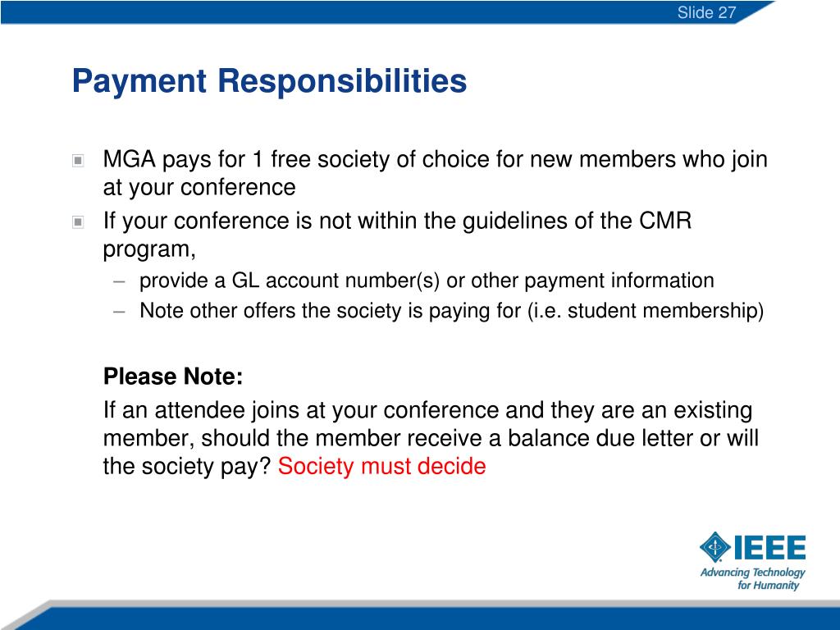Click the IEEE wordmark text
The width and height of the screenshot is (840, 630).
pyautogui.click(x=769, y=547)
